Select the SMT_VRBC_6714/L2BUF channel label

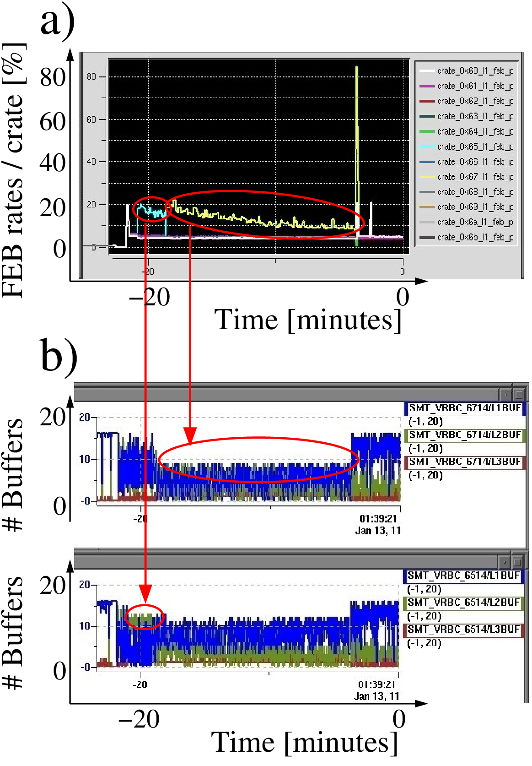[465, 435]
